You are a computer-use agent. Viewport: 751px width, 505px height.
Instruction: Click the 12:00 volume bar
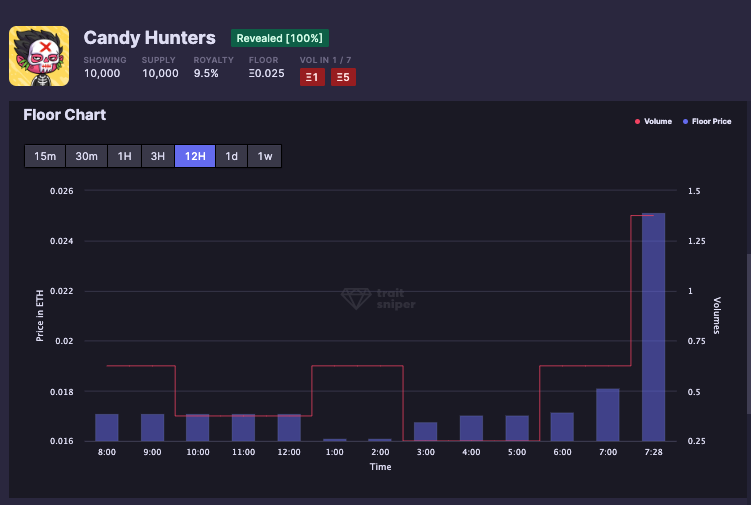click(289, 427)
